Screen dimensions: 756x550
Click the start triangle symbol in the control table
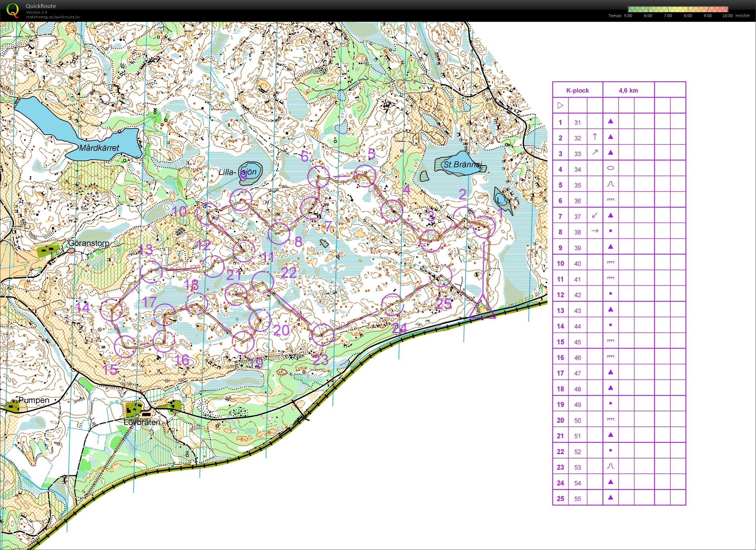point(560,105)
